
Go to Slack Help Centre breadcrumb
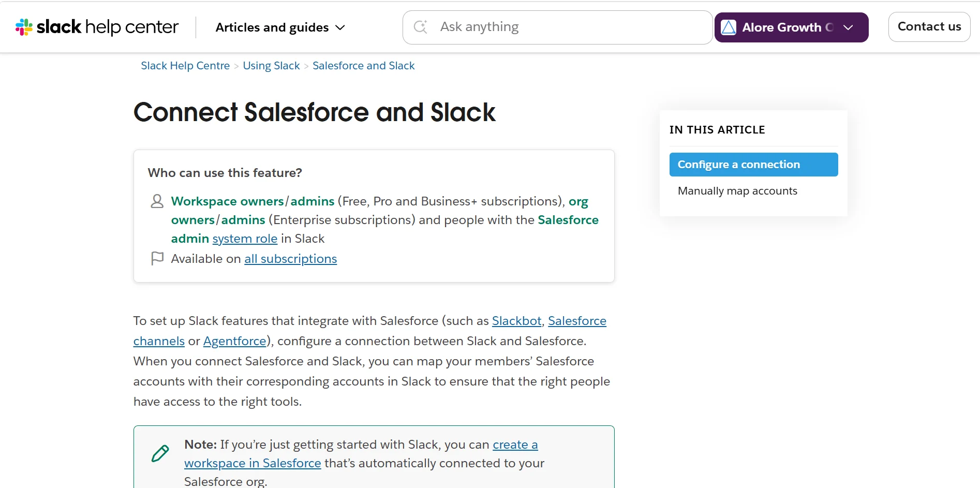click(x=185, y=66)
